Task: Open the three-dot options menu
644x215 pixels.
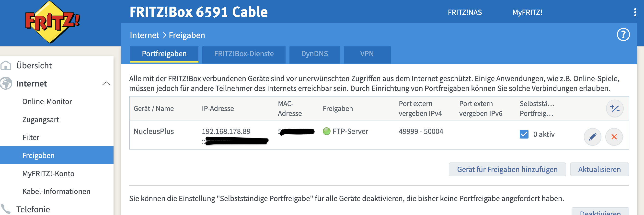Action: coord(635,12)
